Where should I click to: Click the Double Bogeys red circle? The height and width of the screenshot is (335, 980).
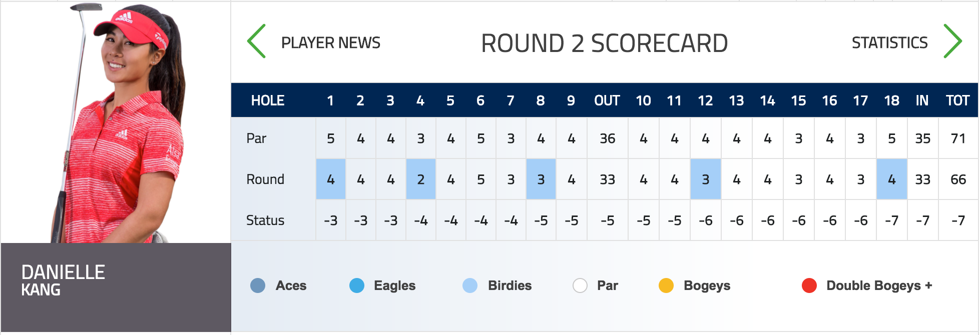pos(809,285)
